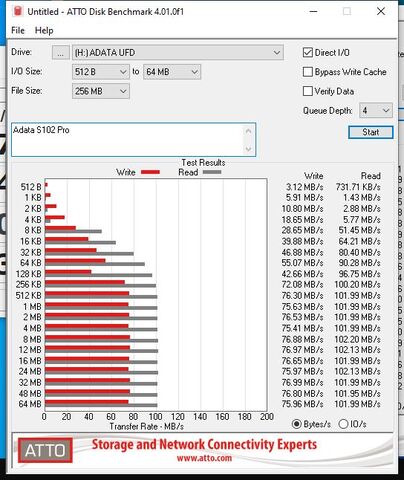Click the 51.45 MB/s read value
Image resolution: width=404 pixels, height=480 pixels.
(x=360, y=230)
